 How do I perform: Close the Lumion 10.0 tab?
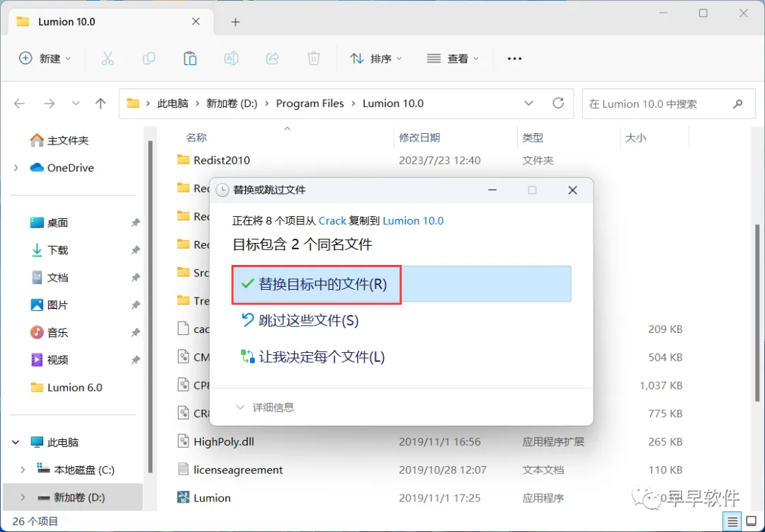pos(195,21)
